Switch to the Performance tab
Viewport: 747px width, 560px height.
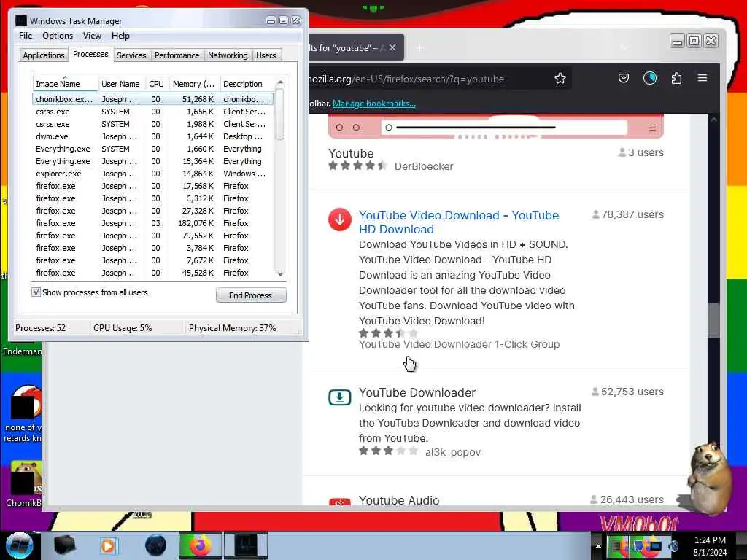tap(177, 55)
